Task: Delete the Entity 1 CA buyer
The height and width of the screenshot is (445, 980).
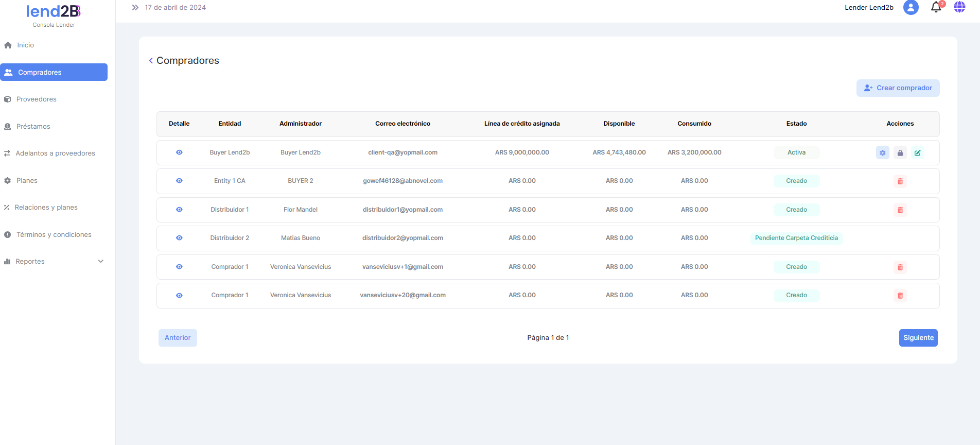Action: pyautogui.click(x=900, y=181)
